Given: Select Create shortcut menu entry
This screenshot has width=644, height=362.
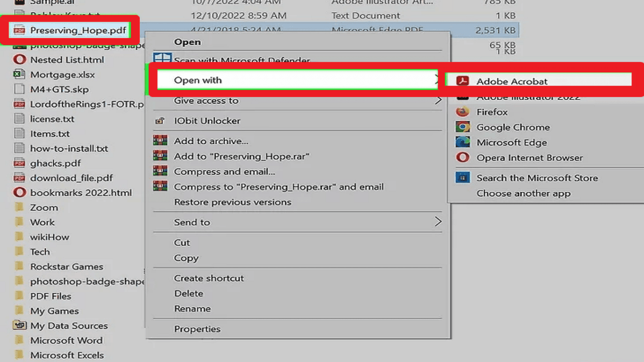Looking at the screenshot, I should 209,278.
